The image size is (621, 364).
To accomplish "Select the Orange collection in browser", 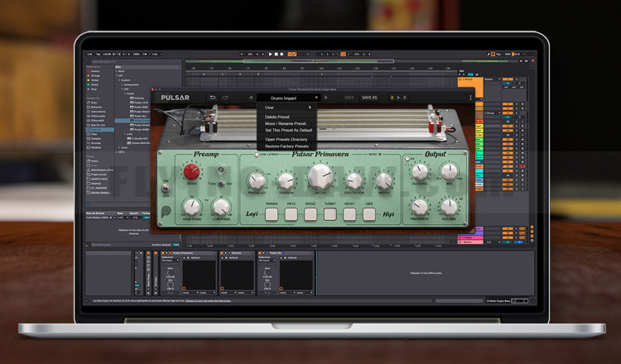I will pos(94,75).
